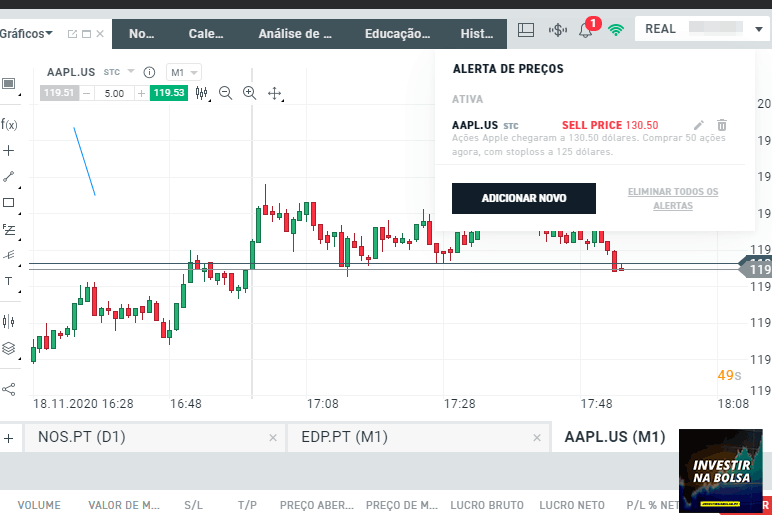Open the Hist... tab
772x516 pixels.
477,34
